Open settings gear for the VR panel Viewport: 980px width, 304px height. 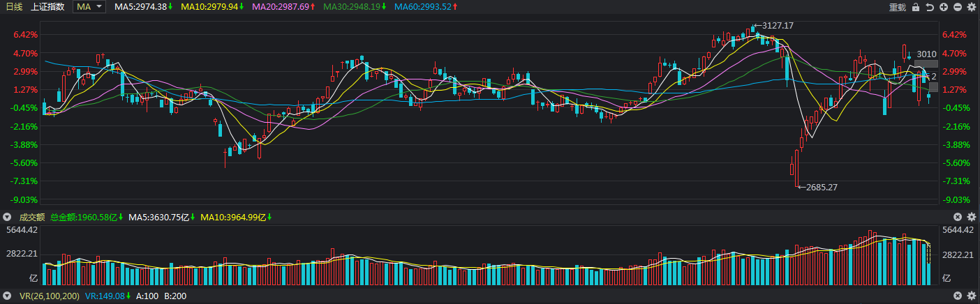coord(971,296)
